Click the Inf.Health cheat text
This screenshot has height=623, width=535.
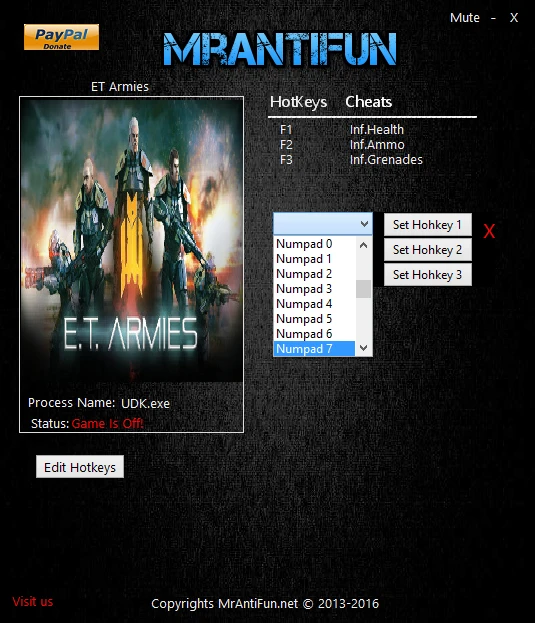pos(377,130)
